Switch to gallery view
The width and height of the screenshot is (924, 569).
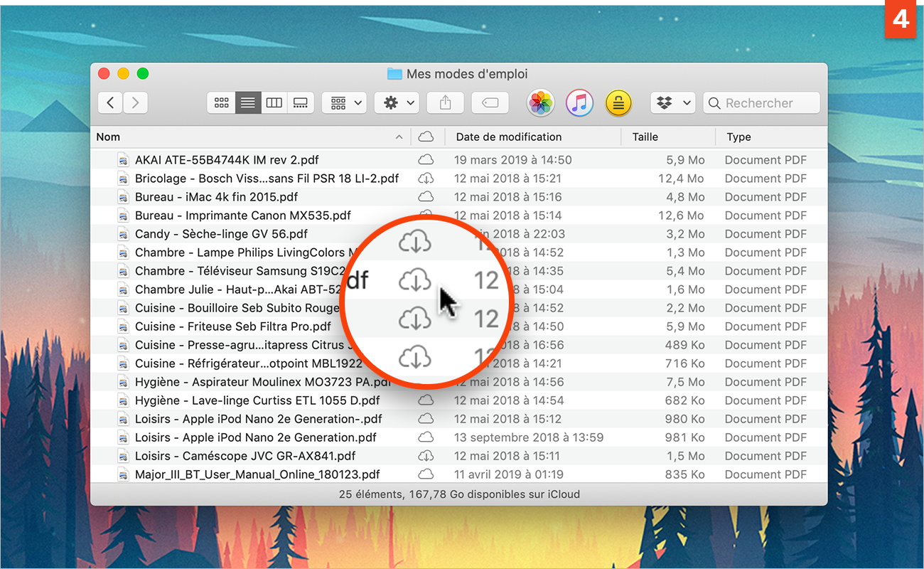[300, 103]
